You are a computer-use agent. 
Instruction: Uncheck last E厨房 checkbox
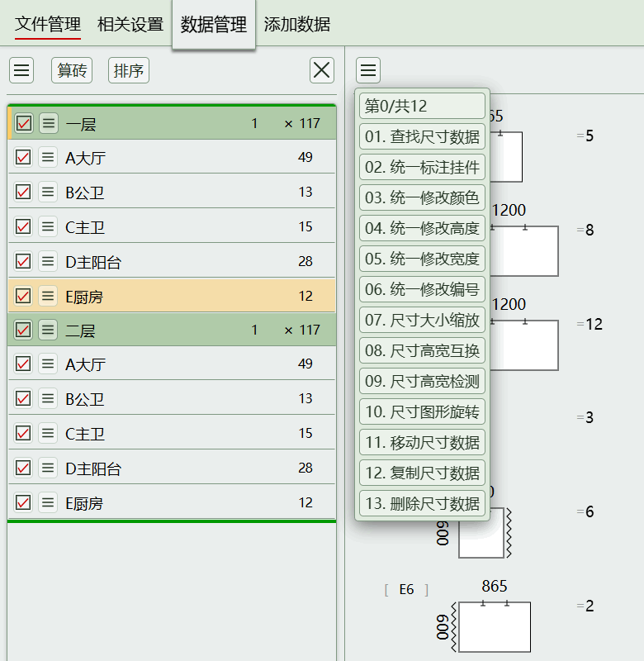tap(23, 502)
